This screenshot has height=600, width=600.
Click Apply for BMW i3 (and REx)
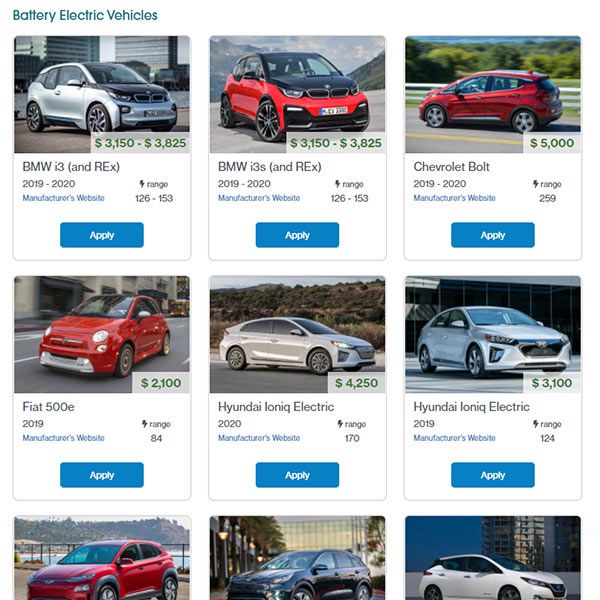pyautogui.click(x=102, y=235)
